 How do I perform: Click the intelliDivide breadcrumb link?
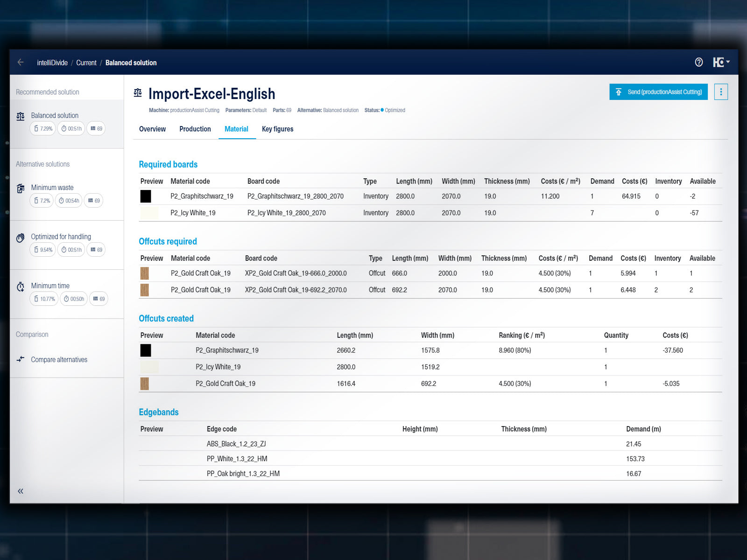[52, 63]
